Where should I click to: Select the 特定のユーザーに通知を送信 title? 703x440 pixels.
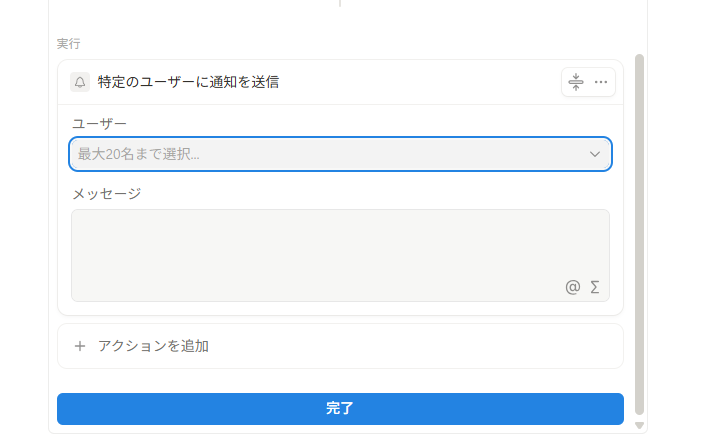pos(188,82)
